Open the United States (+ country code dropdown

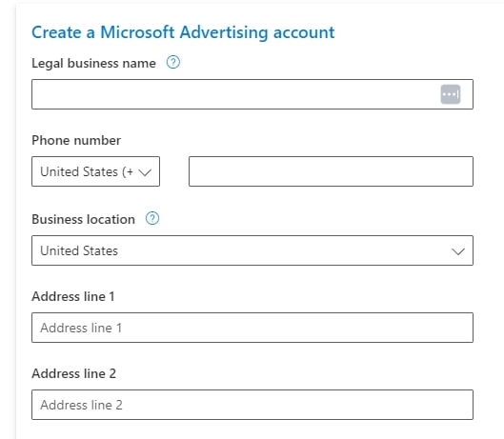(96, 171)
